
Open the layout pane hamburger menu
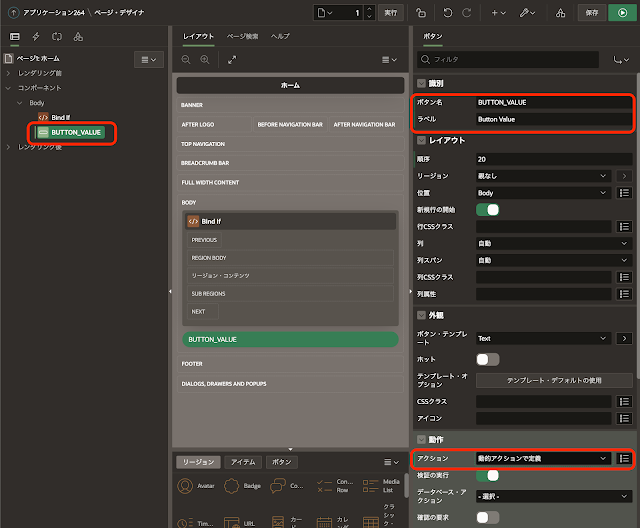click(389, 60)
